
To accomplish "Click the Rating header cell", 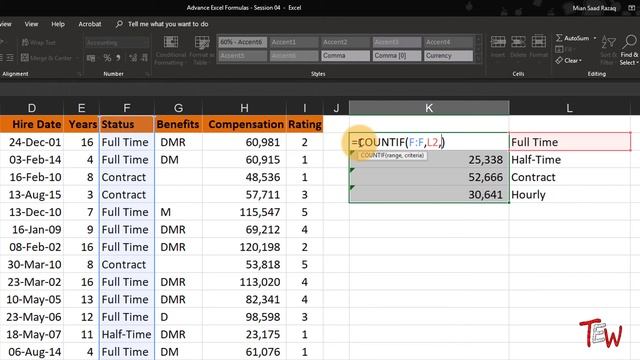I will pyautogui.click(x=305, y=124).
